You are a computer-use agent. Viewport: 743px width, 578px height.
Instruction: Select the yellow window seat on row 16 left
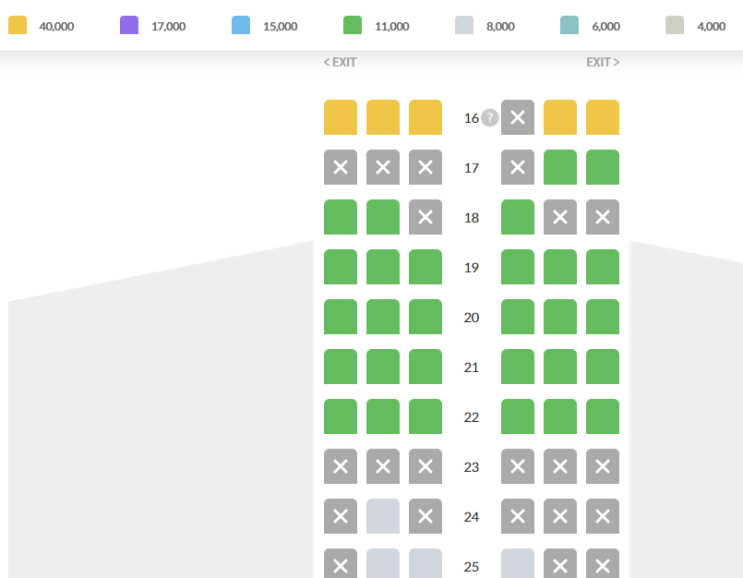pos(340,118)
